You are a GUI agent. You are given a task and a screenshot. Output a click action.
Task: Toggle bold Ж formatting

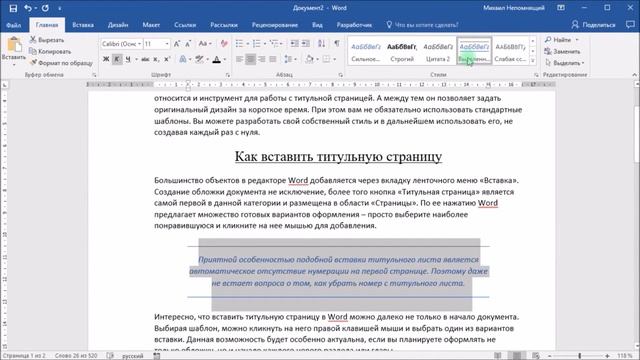click(x=106, y=59)
